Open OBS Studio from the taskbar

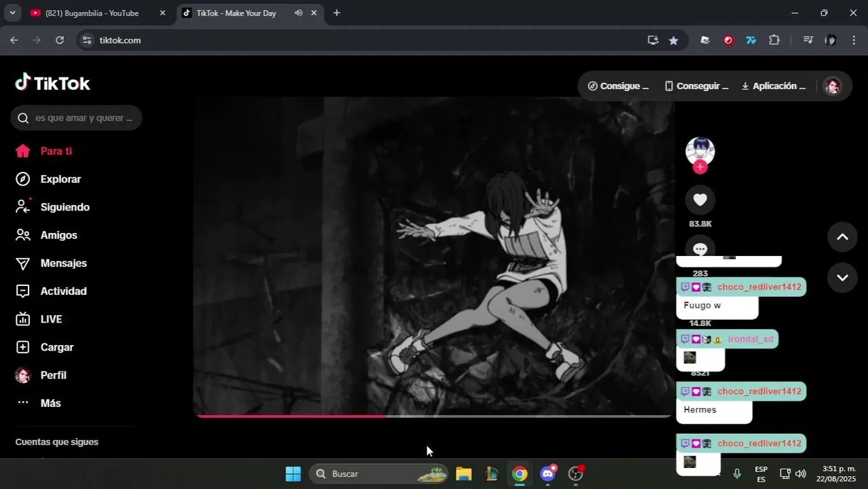coord(576,474)
